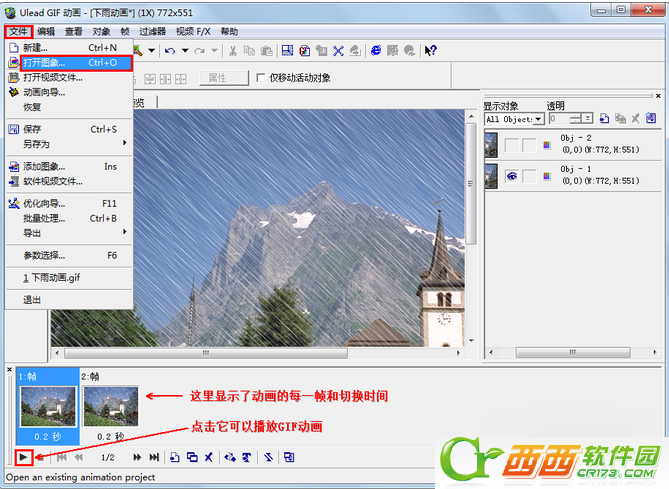The image size is (669, 489).
Task: Select frame 1 thumbnail in frame panel
Action: (x=48, y=406)
